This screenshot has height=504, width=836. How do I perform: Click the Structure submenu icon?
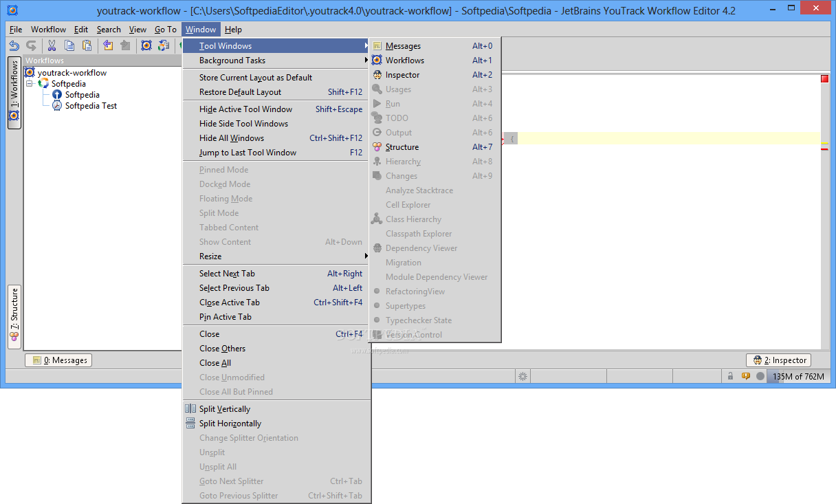(377, 147)
